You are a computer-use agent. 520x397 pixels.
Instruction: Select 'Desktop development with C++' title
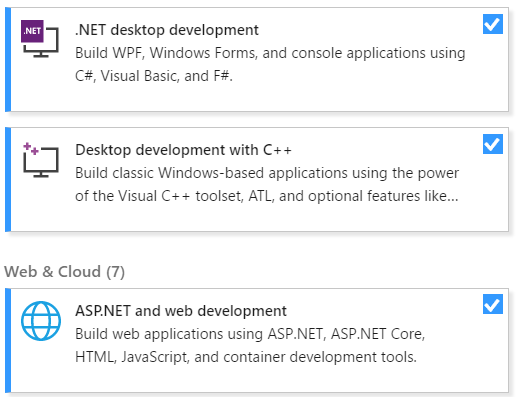(183, 150)
